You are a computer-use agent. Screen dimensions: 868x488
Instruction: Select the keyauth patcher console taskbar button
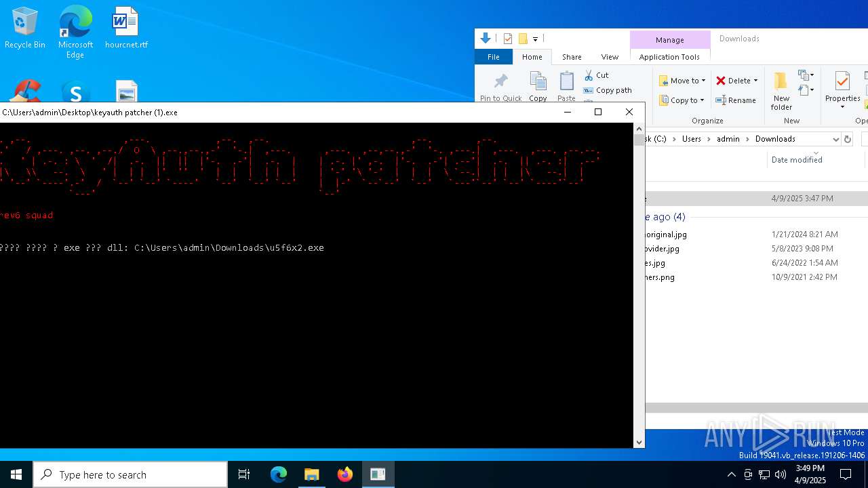[378, 474]
